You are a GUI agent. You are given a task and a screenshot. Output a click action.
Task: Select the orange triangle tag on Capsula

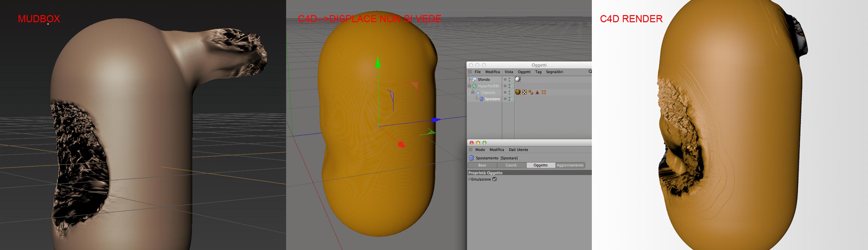[x=538, y=92]
